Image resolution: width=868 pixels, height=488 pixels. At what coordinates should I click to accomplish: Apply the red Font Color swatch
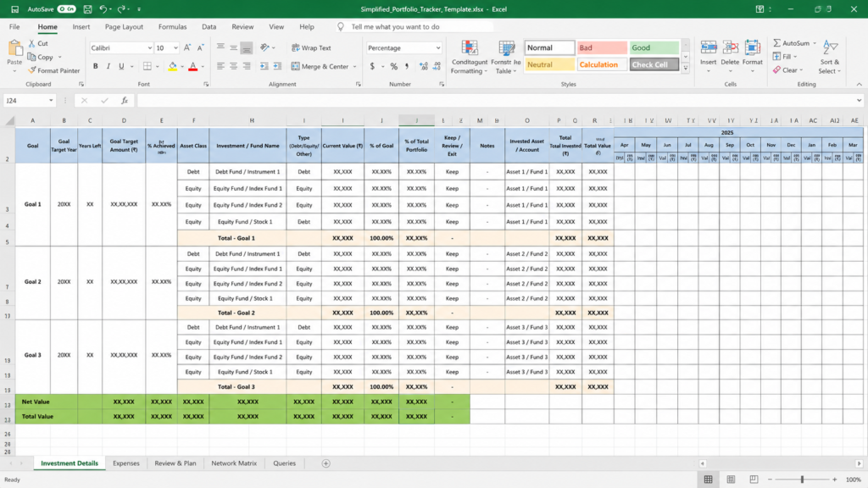tap(192, 66)
